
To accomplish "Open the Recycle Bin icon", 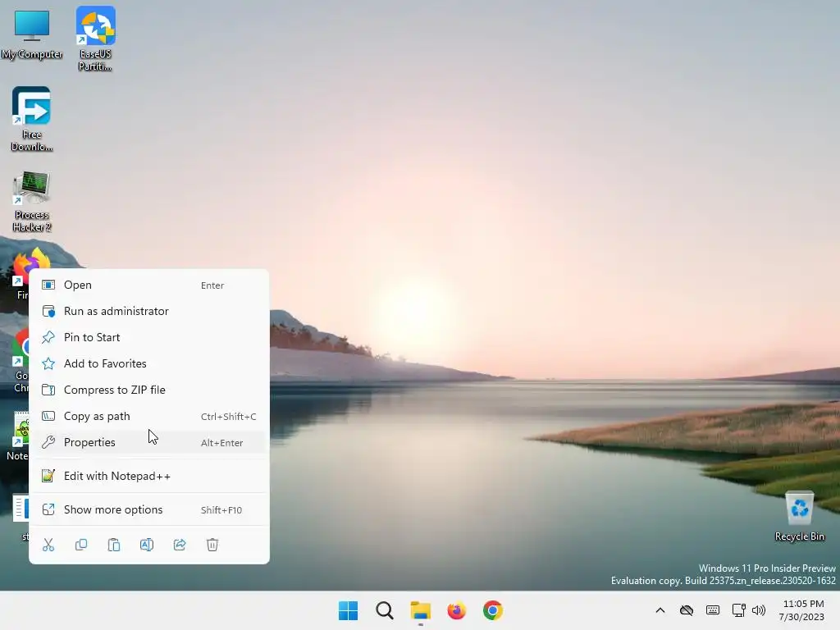I will [x=799, y=516].
